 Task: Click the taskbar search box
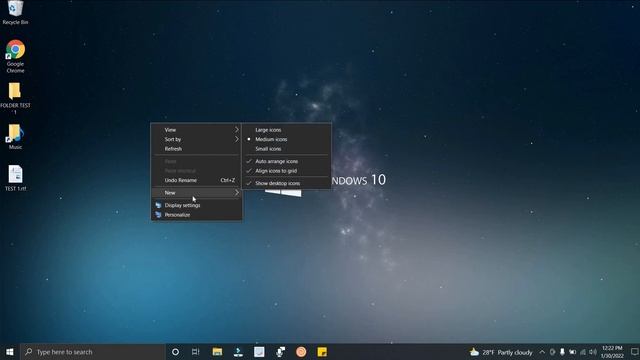click(93, 352)
